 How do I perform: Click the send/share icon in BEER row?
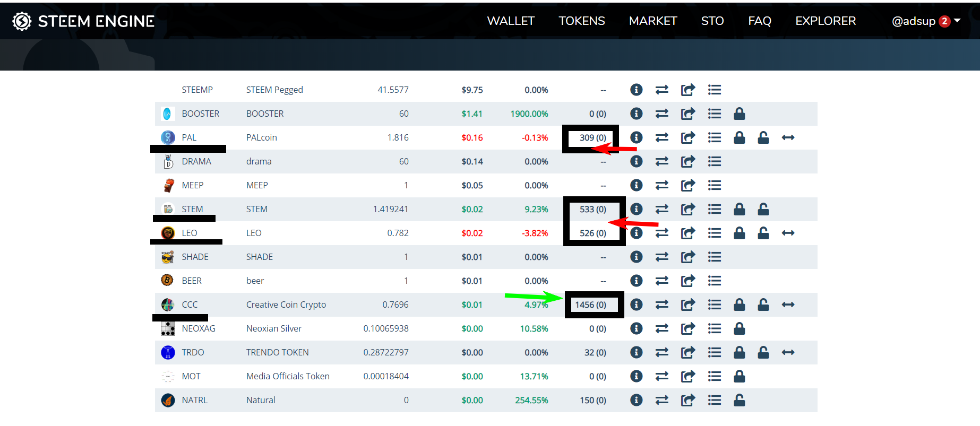click(687, 281)
